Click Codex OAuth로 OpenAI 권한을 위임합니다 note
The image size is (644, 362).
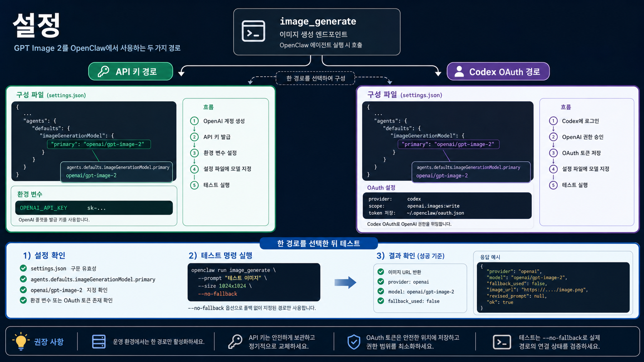(409, 224)
